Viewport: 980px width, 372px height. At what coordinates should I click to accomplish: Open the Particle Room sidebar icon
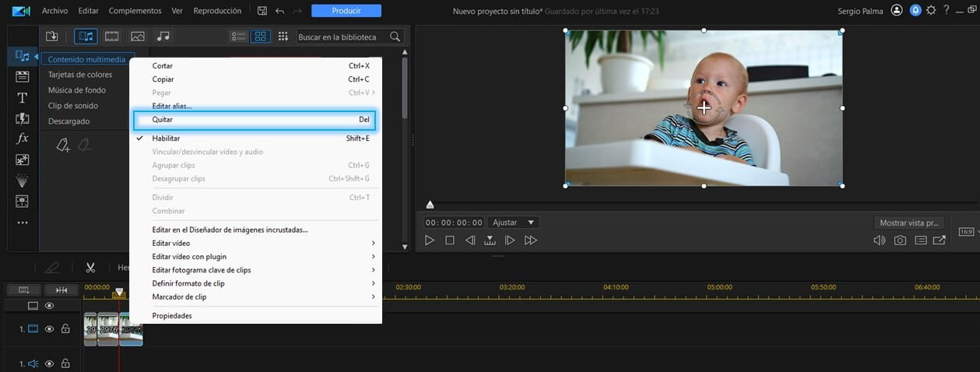click(x=23, y=181)
